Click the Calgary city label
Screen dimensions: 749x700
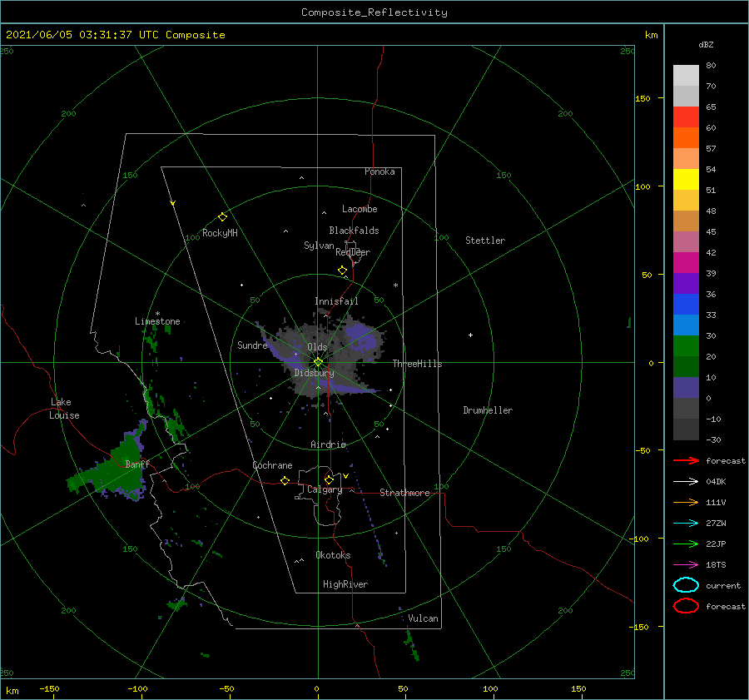[x=325, y=489]
